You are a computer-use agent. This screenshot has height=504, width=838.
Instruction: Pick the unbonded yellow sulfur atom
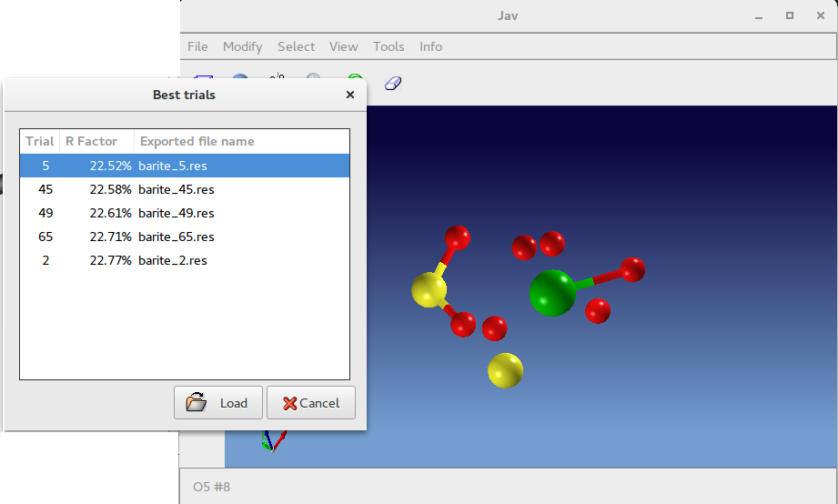(x=505, y=370)
